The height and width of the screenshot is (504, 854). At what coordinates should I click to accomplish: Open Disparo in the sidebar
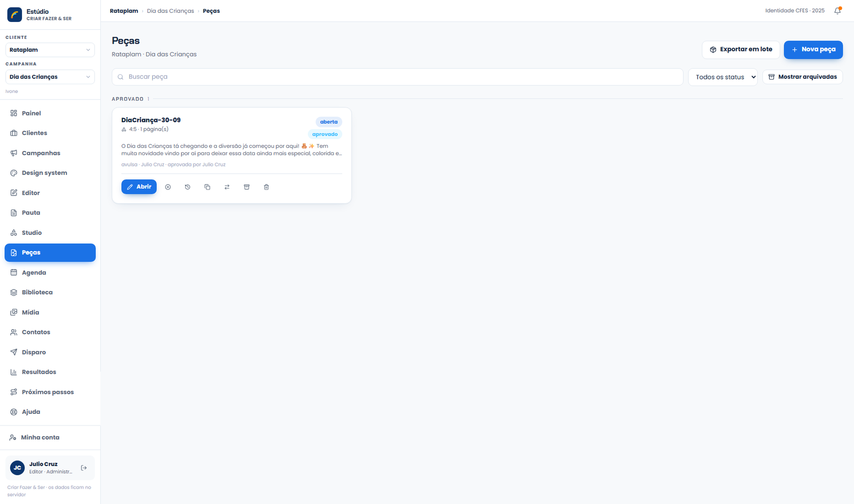(50, 352)
